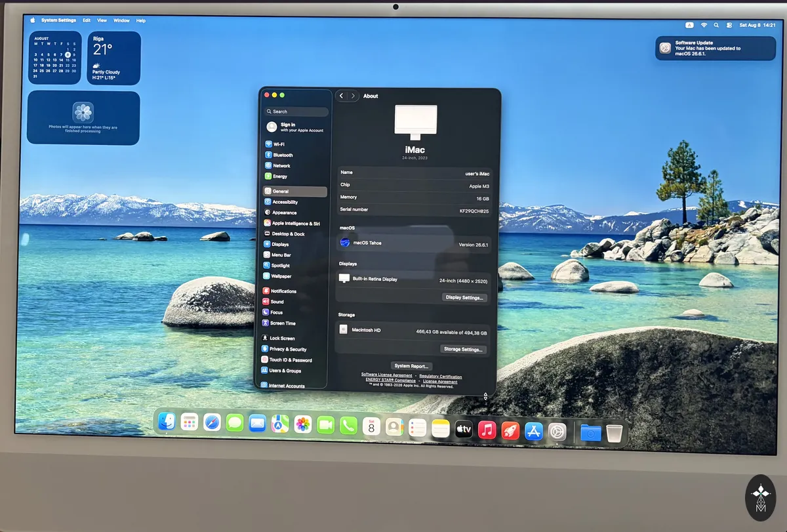Click the Serial number row

414,210
